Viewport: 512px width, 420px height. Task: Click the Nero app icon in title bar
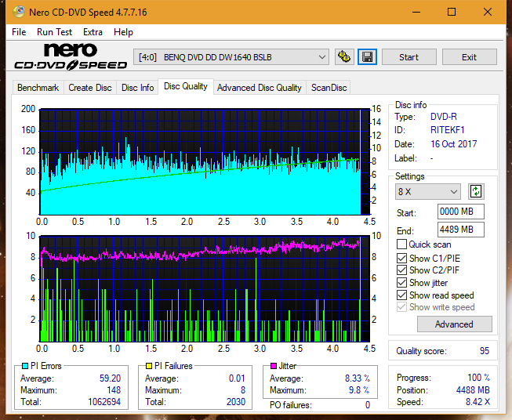[x=19, y=12]
